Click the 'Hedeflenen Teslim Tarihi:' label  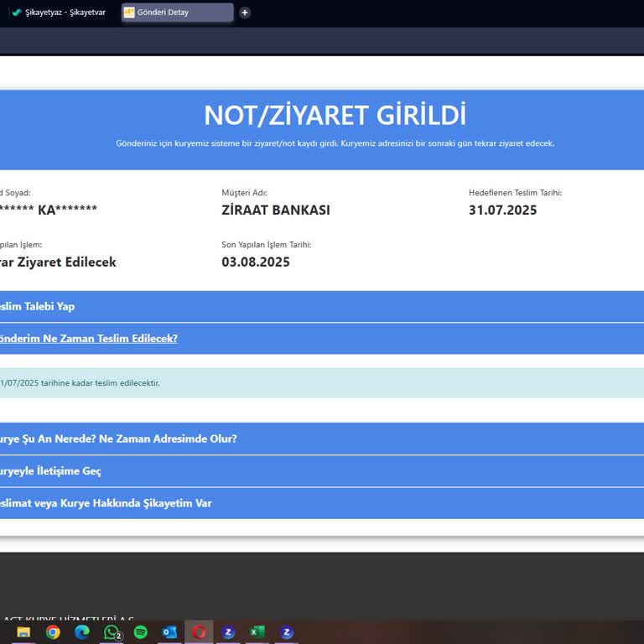point(516,193)
